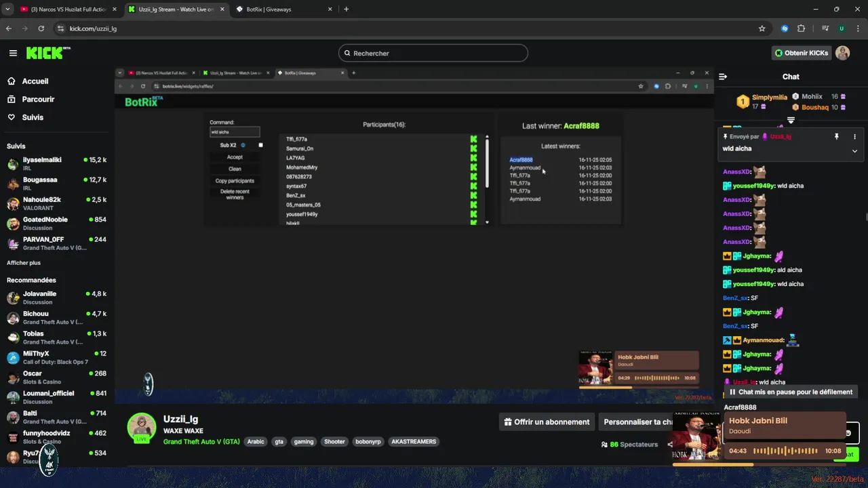The width and height of the screenshot is (868, 488).
Task: Click the Arabic tag
Action: [256, 441]
